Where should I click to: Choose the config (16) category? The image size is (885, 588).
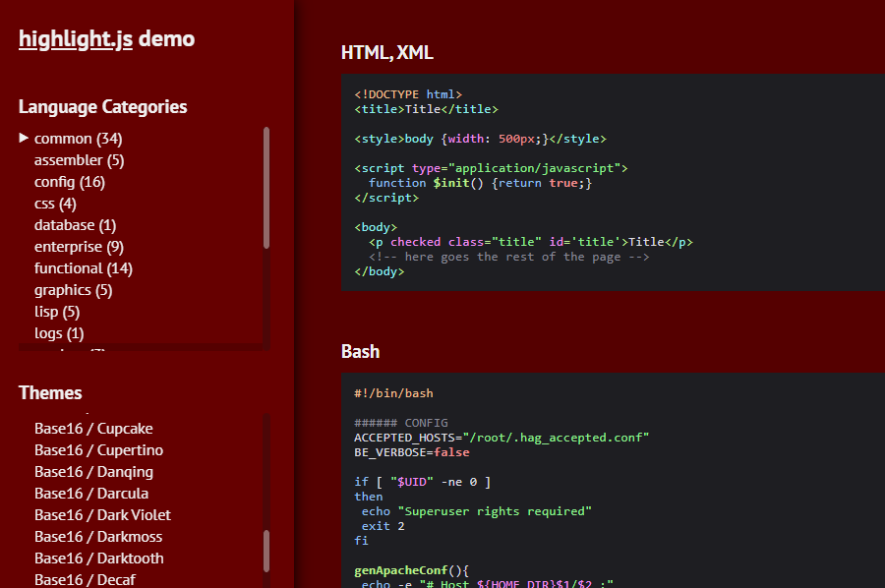tap(70, 182)
